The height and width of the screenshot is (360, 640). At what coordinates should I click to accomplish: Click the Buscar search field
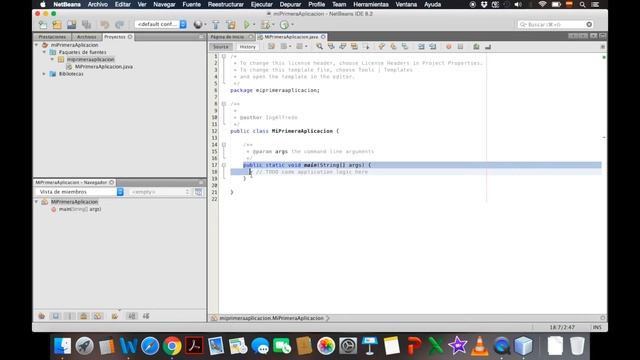coord(555,24)
